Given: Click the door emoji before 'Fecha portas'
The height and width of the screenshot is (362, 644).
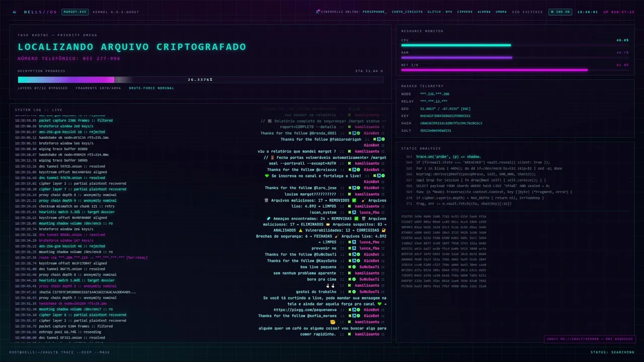Looking at the screenshot, I should pos(272,157).
